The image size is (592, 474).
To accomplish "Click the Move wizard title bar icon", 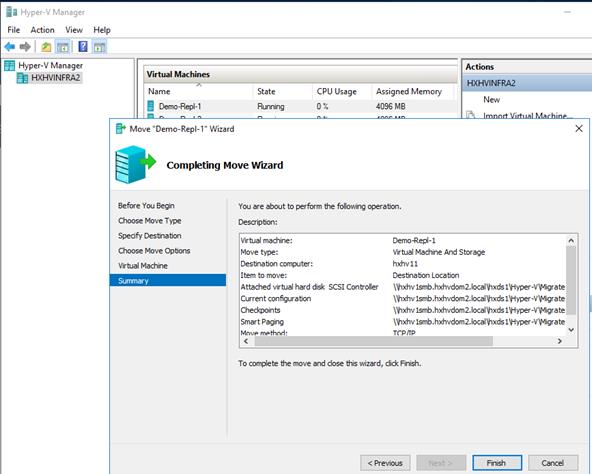I will 121,129.
